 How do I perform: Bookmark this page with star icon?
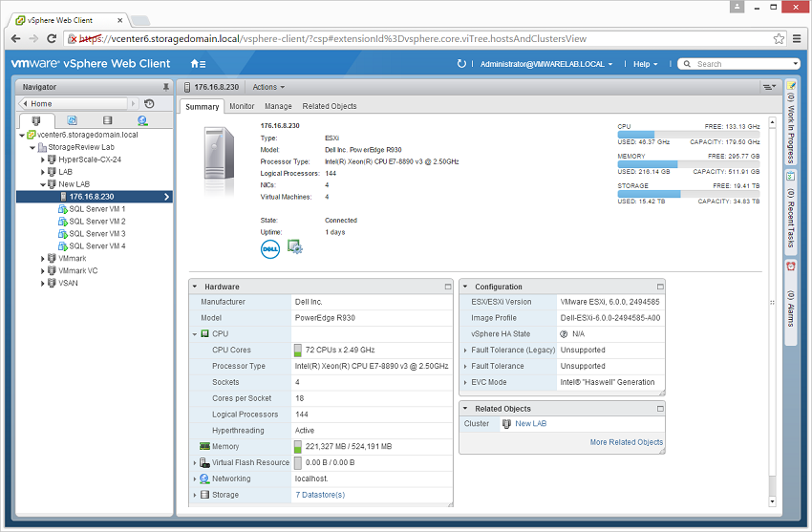[779, 38]
